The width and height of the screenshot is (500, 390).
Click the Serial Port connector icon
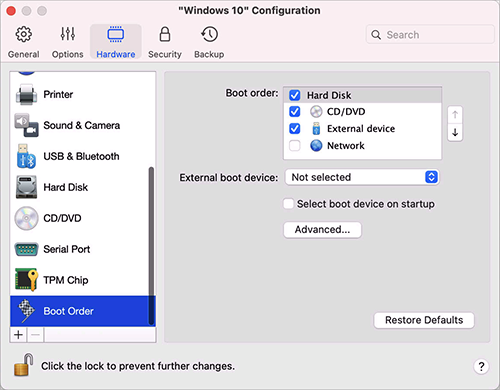click(26, 249)
